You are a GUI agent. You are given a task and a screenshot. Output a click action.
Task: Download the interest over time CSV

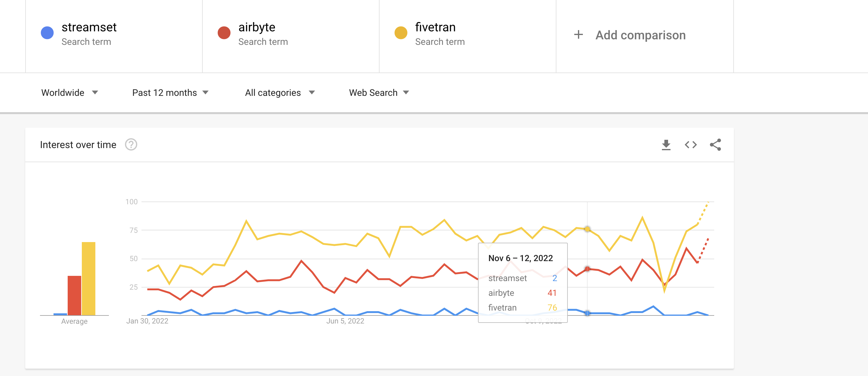[x=666, y=145]
